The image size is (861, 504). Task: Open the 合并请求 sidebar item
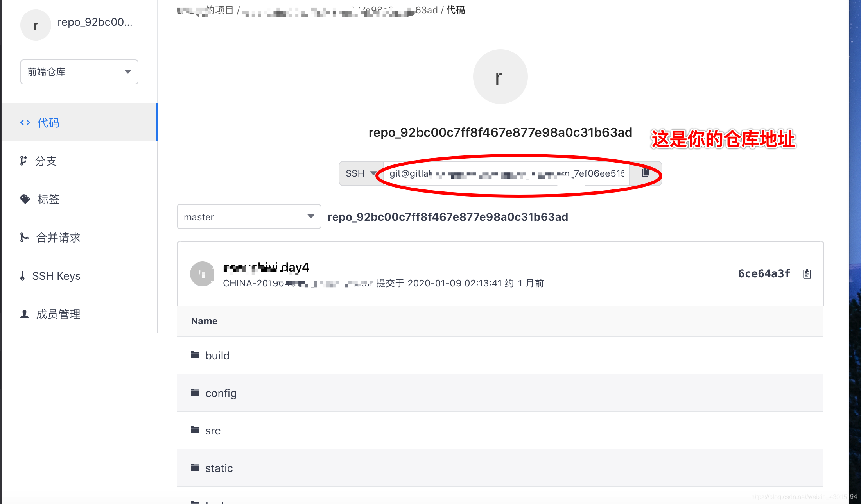[x=58, y=238]
